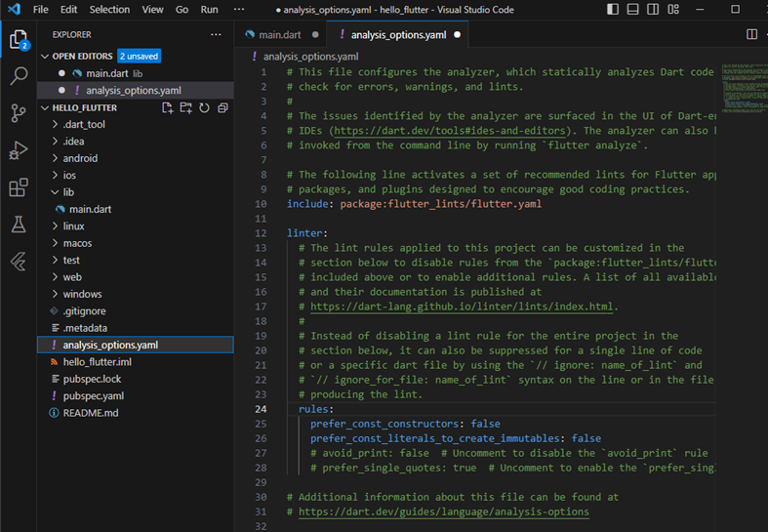Screen dimensions: 768x532
Task: Click the prefer_const_constructors: false line
Action: pyautogui.click(x=405, y=424)
